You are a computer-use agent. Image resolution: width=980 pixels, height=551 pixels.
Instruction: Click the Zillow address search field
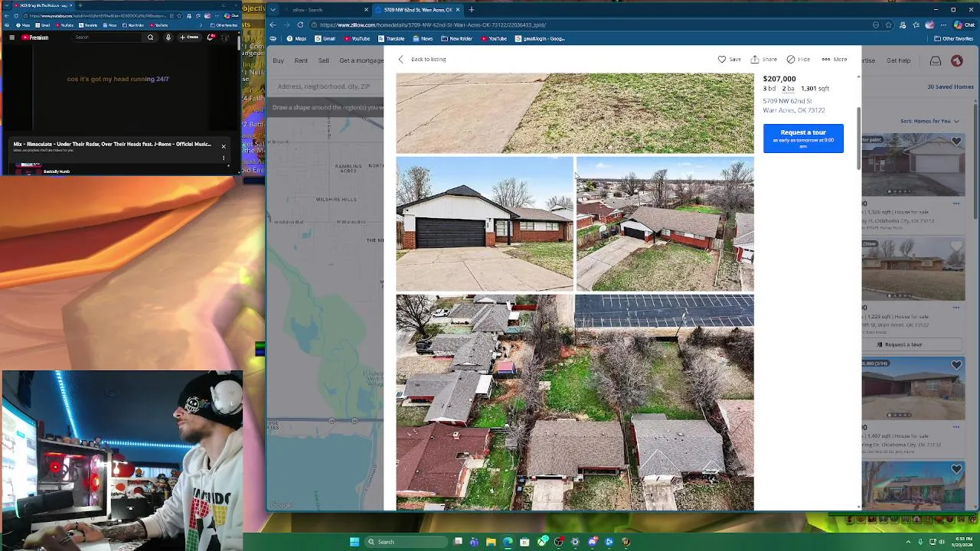tap(326, 86)
